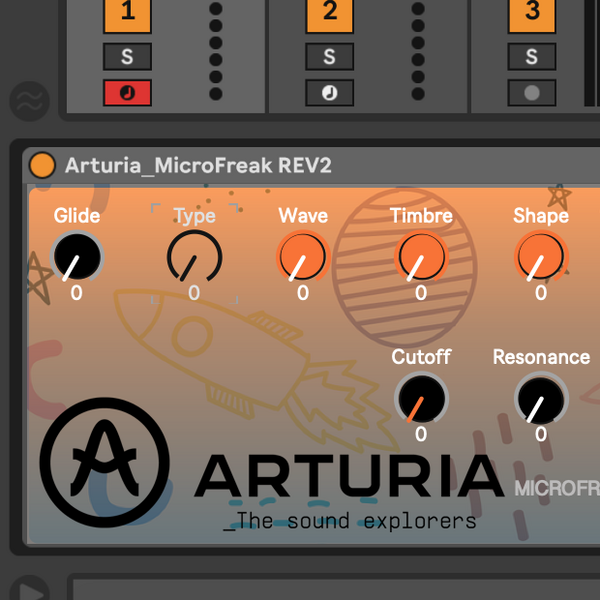The image size is (600, 600).
Task: Click track 2 volume meter dots
Action: [x=418, y=51]
